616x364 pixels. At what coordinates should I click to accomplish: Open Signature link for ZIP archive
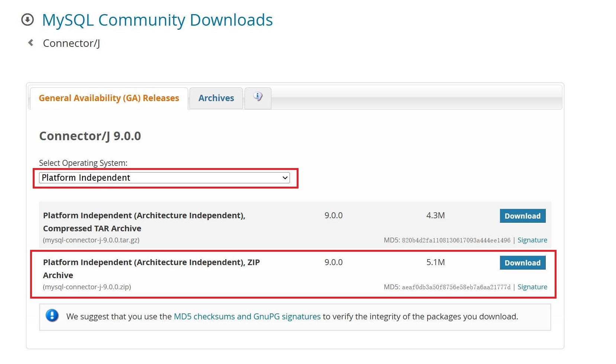click(x=532, y=287)
